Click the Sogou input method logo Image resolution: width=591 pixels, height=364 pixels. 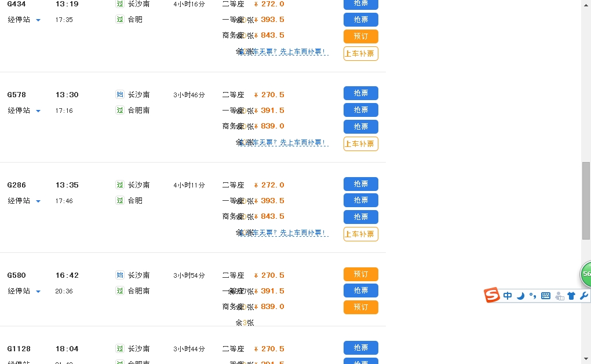(492, 295)
